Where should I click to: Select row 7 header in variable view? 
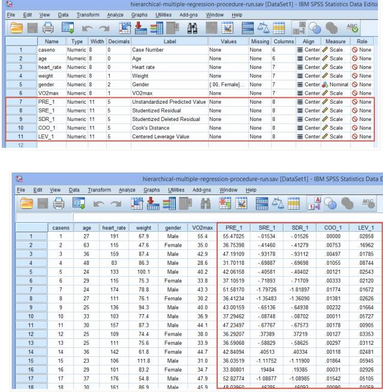(x=21, y=102)
